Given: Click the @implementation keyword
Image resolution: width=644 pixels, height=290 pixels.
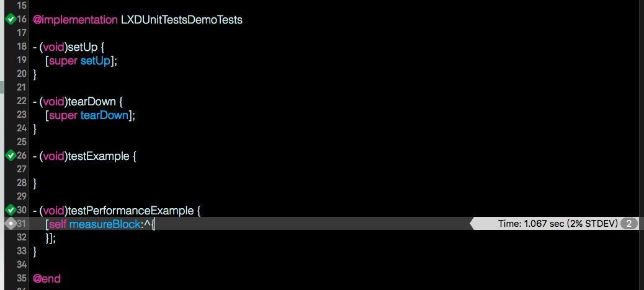Looking at the screenshot, I should [x=75, y=20].
